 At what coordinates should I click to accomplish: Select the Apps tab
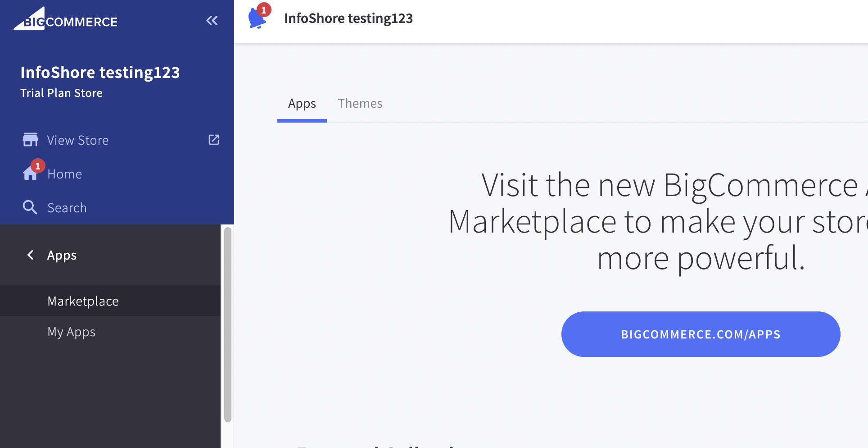point(302,104)
